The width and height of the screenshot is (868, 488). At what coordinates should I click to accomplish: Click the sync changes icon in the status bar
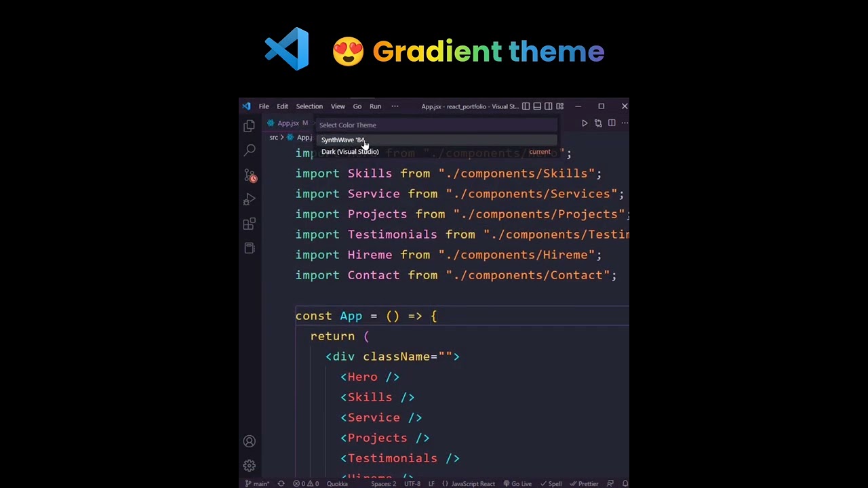click(x=281, y=484)
